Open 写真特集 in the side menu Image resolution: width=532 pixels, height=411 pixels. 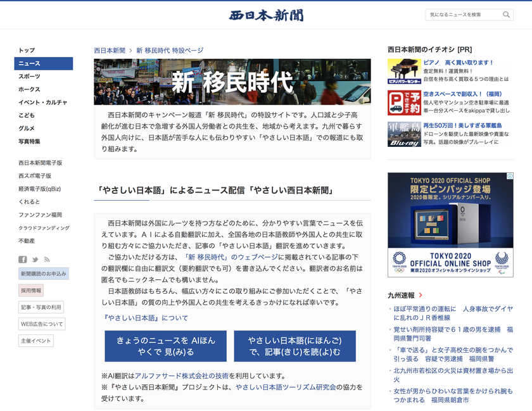click(x=29, y=141)
